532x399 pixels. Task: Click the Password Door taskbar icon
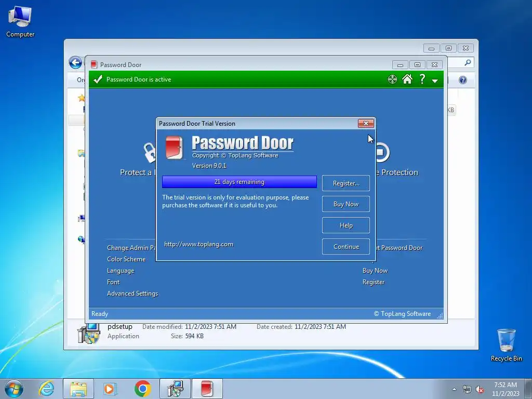207,389
